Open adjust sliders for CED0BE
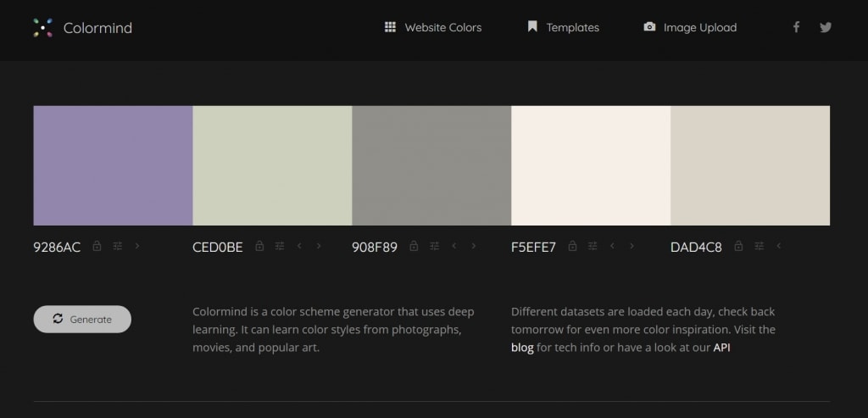Viewport: 868px width, 418px height. (280, 246)
